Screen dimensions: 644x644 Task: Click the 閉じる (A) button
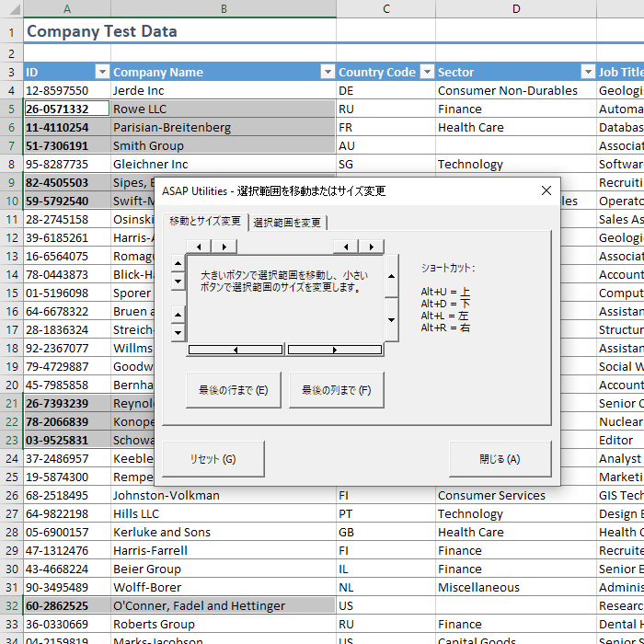pyautogui.click(x=500, y=459)
